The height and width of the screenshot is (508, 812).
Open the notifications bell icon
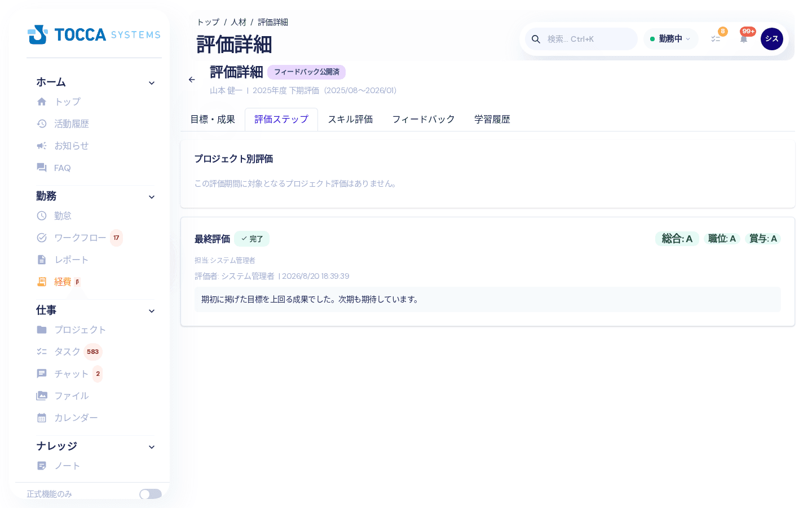(744, 39)
